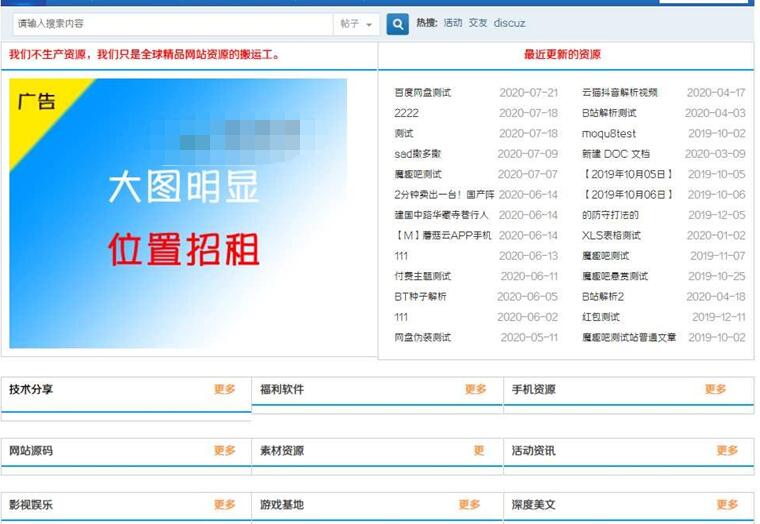The image size is (760, 524).
Task: Open the 红包测试 post
Action: tap(603, 317)
